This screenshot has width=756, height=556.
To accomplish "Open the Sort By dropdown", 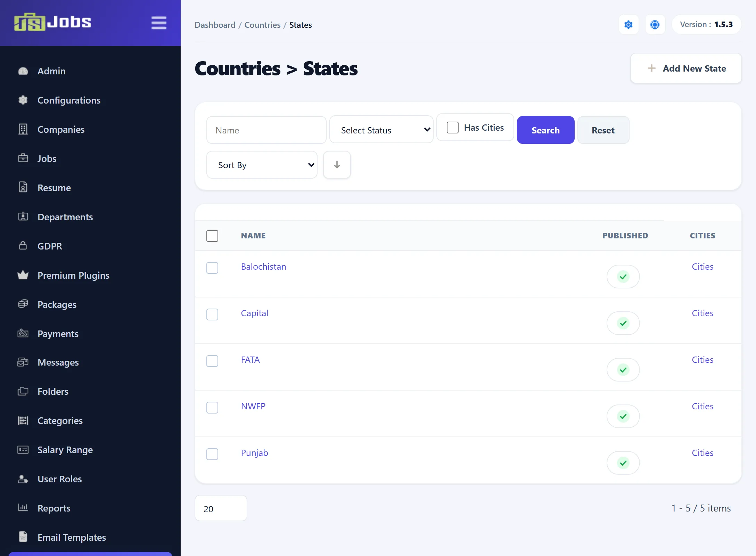I will 262,165.
